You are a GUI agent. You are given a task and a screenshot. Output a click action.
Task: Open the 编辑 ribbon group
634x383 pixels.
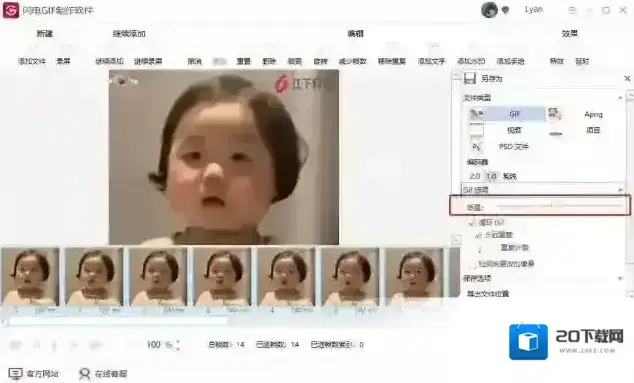355,34
